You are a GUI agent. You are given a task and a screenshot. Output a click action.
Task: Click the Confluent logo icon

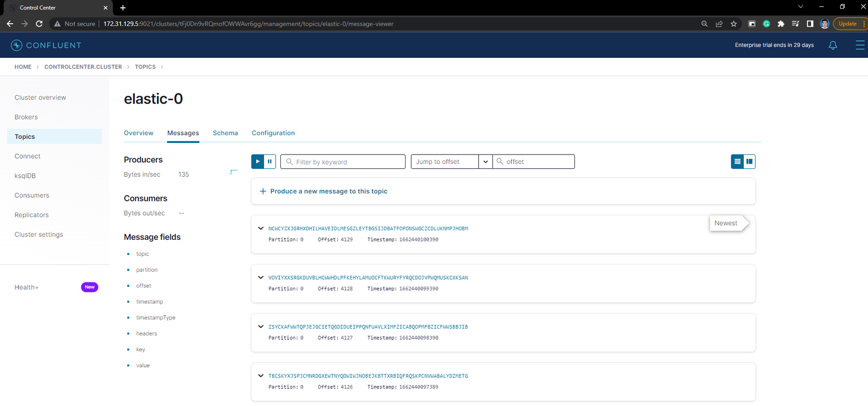[17, 45]
